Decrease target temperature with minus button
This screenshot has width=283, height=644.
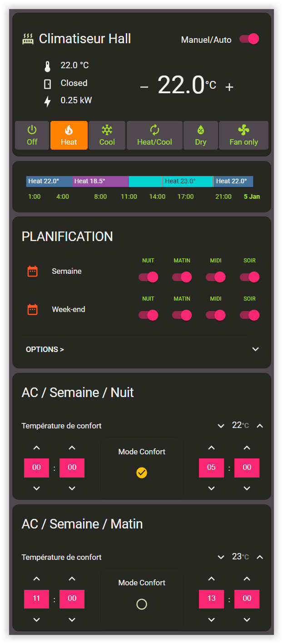[144, 87]
